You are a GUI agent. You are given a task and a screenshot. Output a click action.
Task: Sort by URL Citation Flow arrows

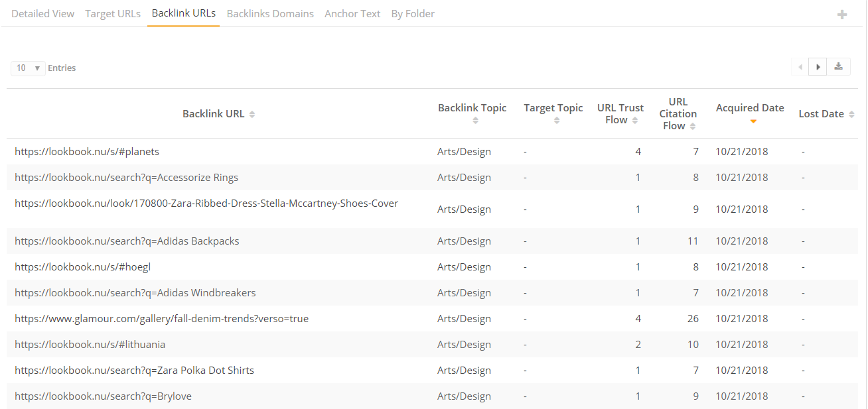[693, 126]
